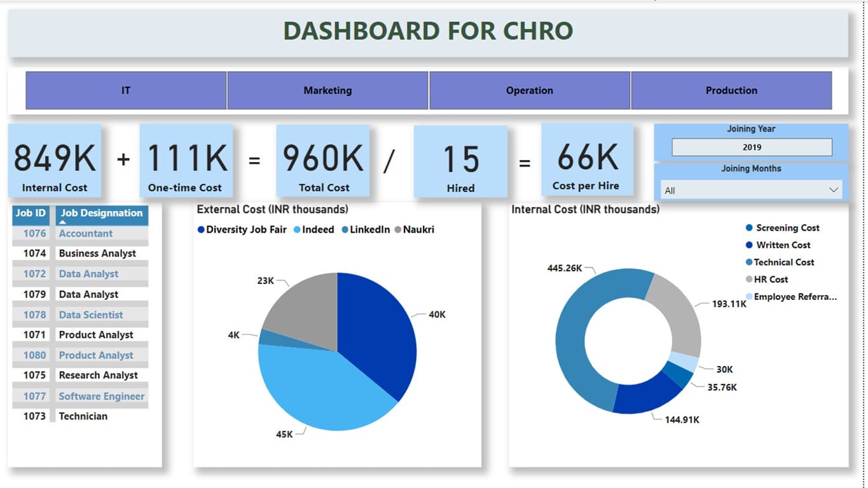The image size is (868, 488).
Task: Click the Indeed legend marker
Action: click(x=297, y=230)
